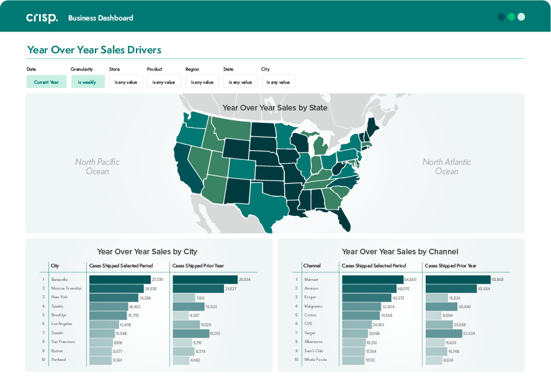The image size is (551, 392).
Task: Sort by Channel column header
Action: click(312, 265)
